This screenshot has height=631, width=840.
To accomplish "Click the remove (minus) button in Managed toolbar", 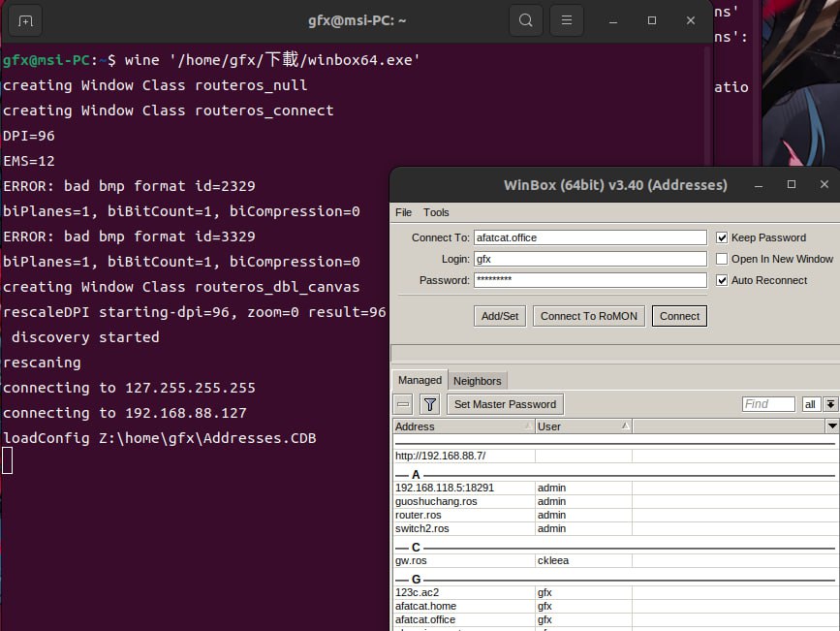I will click(x=404, y=404).
